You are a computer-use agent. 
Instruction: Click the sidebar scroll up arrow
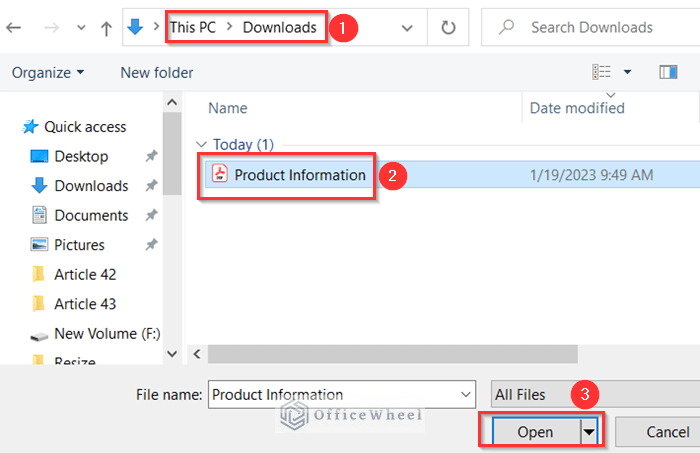click(x=172, y=102)
